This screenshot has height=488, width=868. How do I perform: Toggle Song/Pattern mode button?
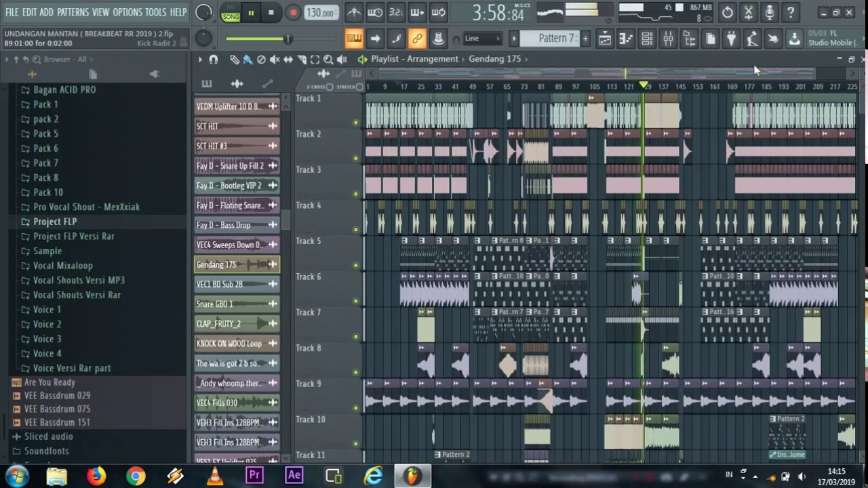231,13
